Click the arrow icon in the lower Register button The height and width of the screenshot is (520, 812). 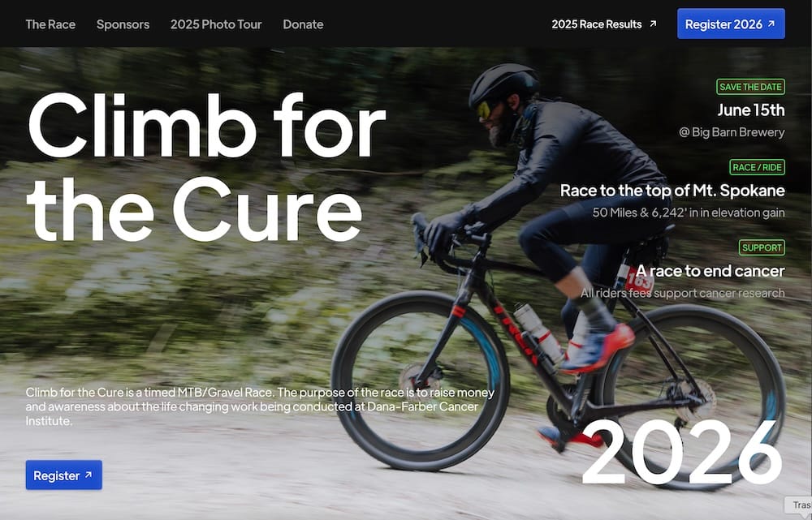pos(89,475)
